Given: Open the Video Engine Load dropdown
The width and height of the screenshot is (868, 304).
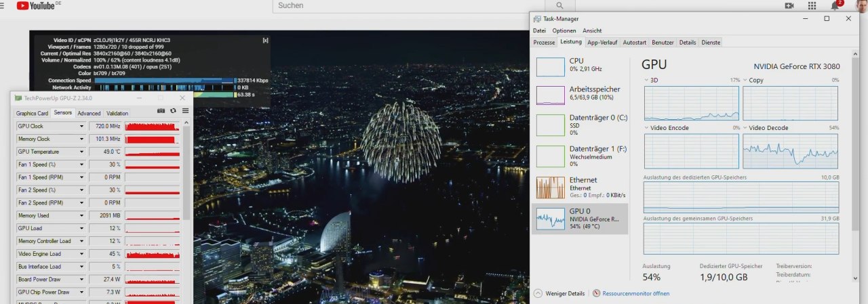Looking at the screenshot, I should [81, 254].
